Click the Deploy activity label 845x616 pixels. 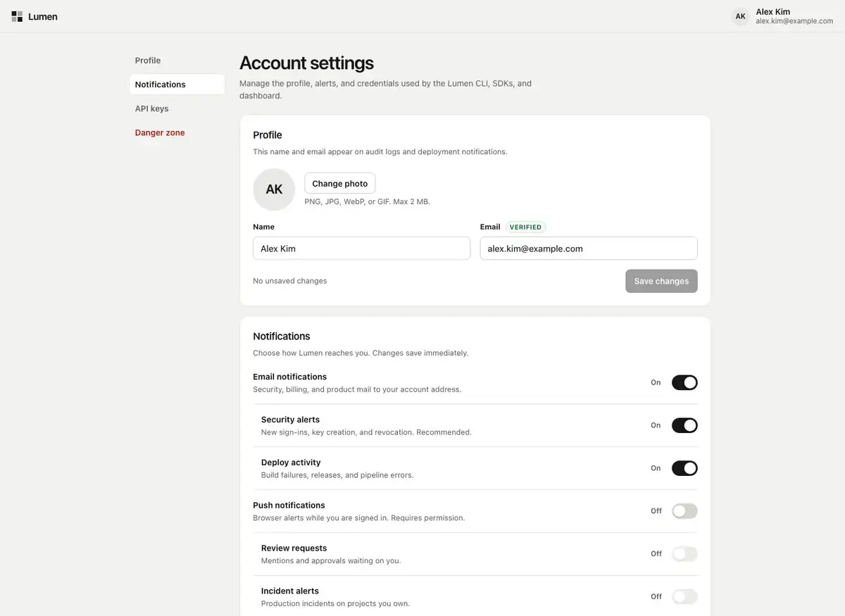coord(291,463)
